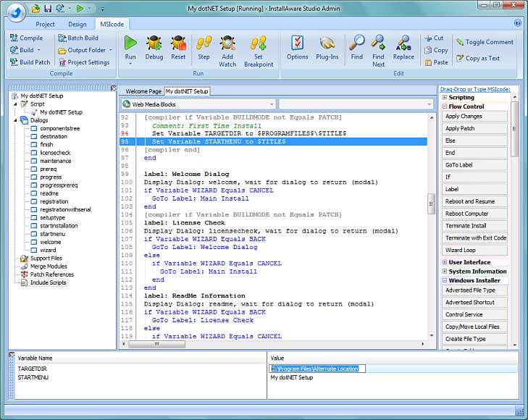Screen dimensions: 528x420
Task: Toggle Comment on the selected line
Action: tap(485, 42)
